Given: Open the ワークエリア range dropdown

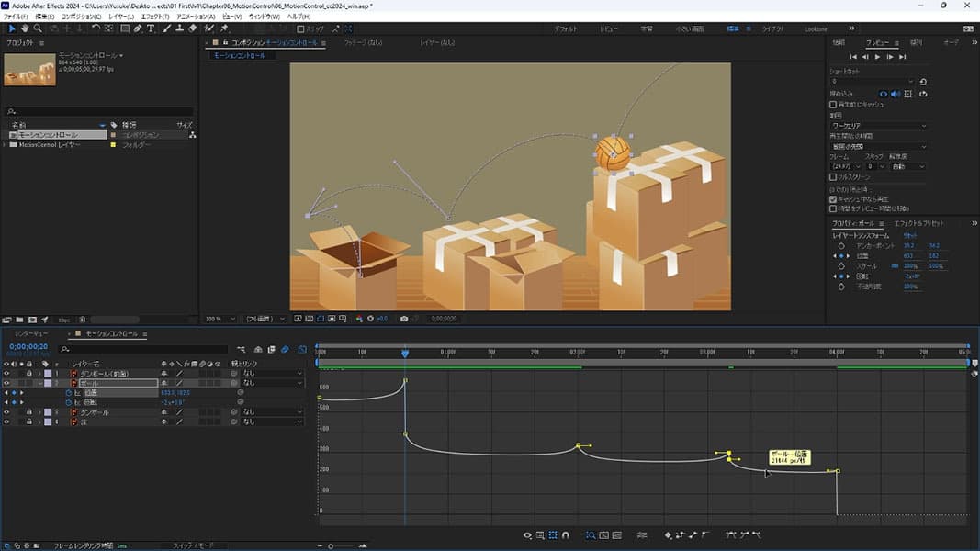Looking at the screenshot, I should (x=878, y=126).
